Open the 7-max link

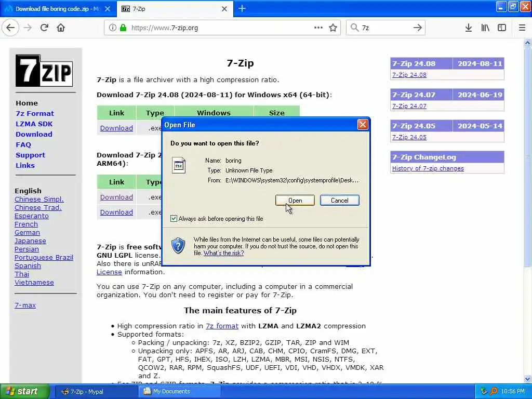pyautogui.click(x=25, y=305)
